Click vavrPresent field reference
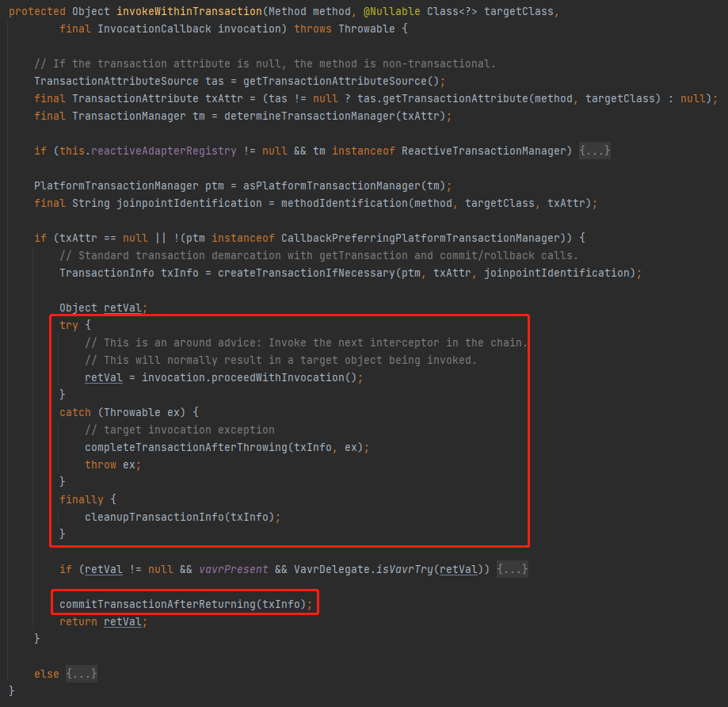The width and height of the screenshot is (728, 707). 234,570
